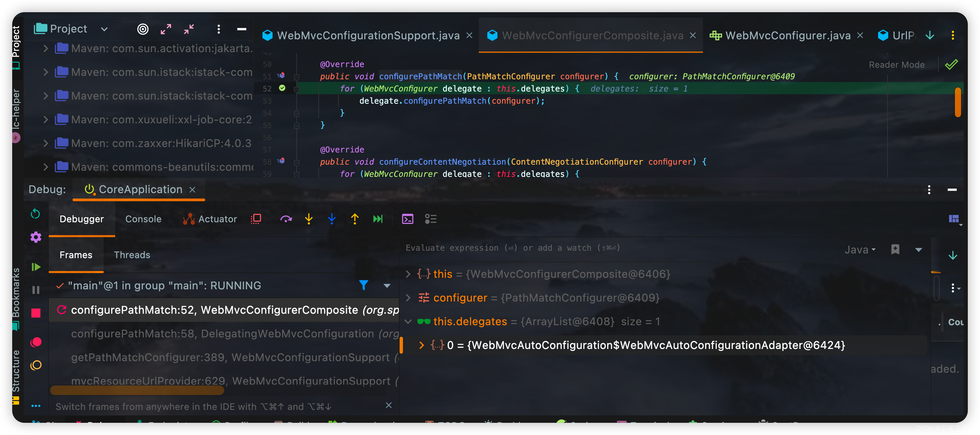The height and width of the screenshot is (435, 980).
Task: Click the orange marker on editor scrollbar
Action: (x=958, y=102)
